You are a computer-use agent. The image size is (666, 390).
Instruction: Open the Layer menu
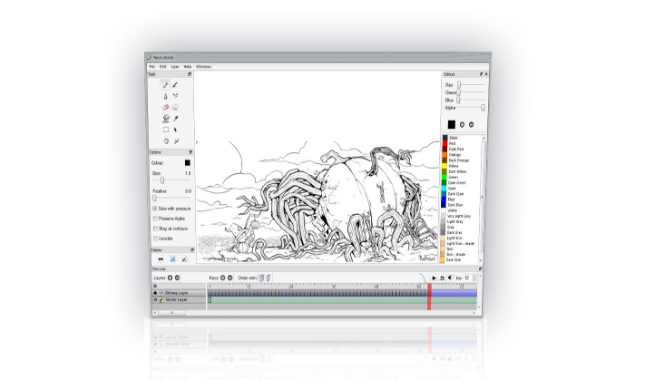point(175,67)
